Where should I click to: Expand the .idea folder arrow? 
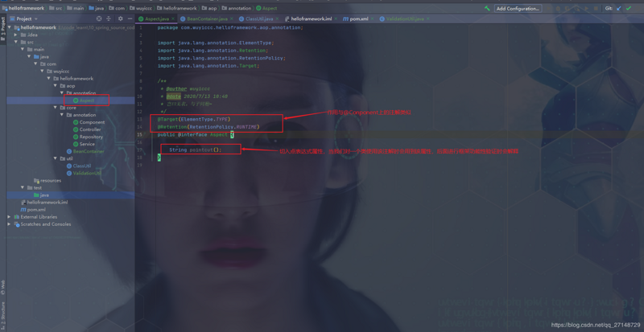(x=15, y=35)
